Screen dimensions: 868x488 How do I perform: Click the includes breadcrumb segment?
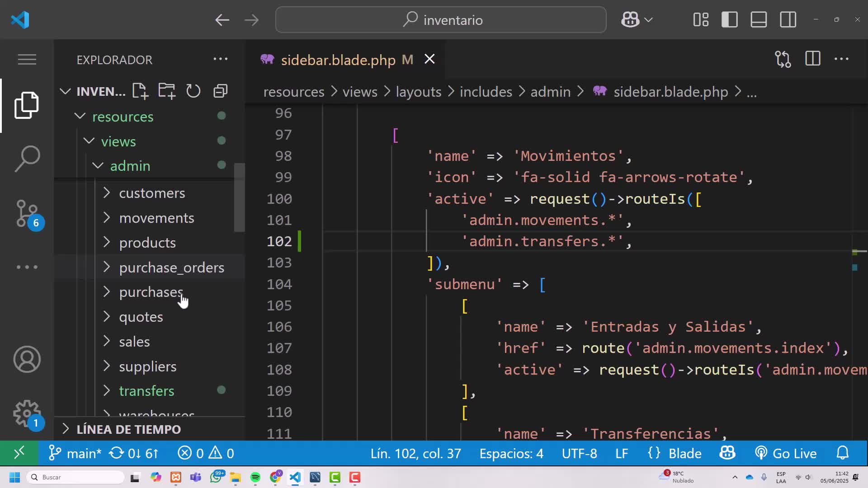486,92
